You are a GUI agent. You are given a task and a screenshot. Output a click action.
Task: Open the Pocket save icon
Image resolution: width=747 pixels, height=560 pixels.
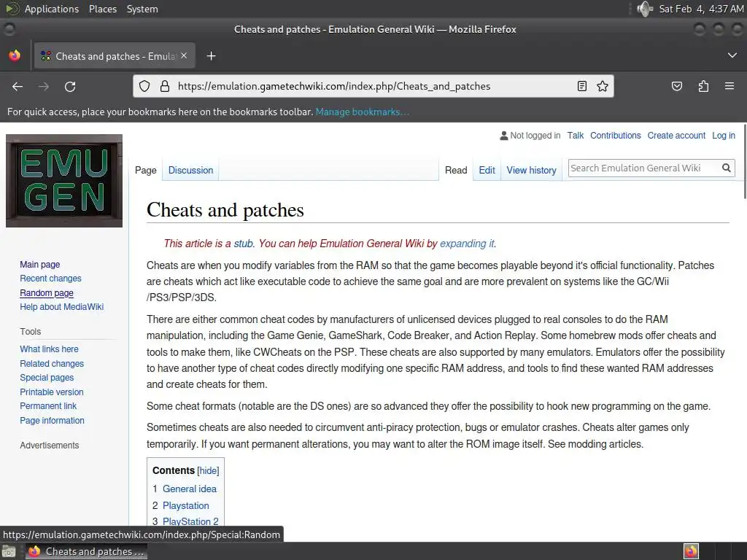676,86
